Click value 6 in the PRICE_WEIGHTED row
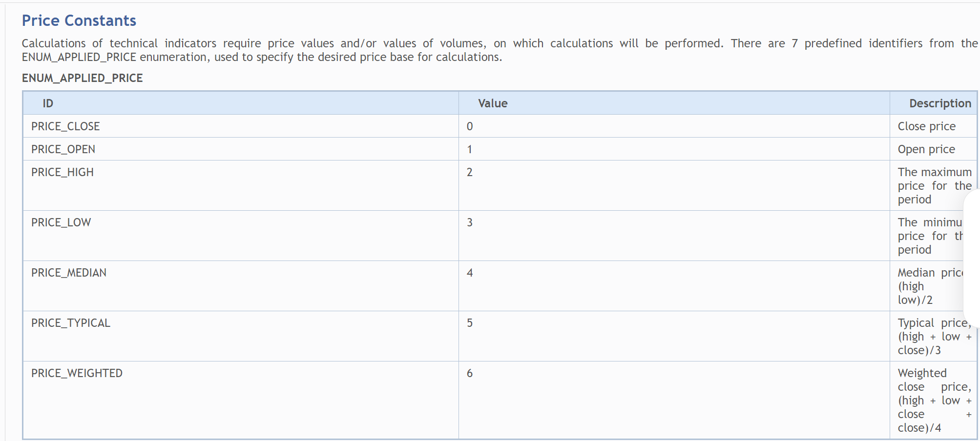The height and width of the screenshot is (441, 980). tap(470, 373)
